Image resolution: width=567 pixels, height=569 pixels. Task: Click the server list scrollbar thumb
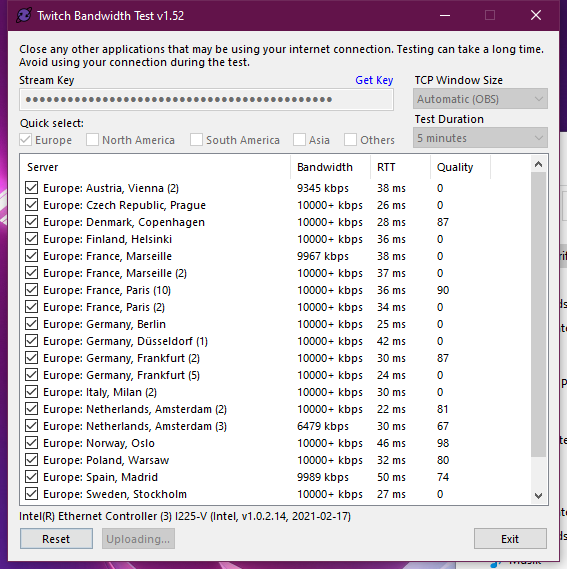(539, 315)
